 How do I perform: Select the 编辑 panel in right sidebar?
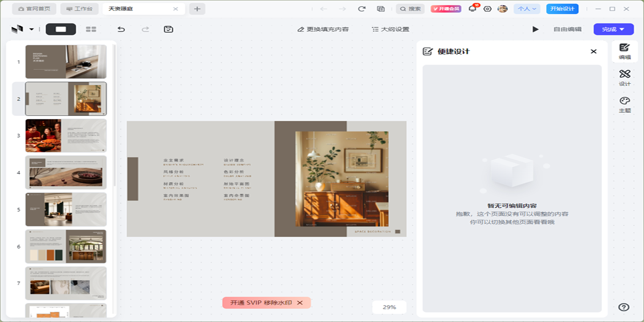624,51
